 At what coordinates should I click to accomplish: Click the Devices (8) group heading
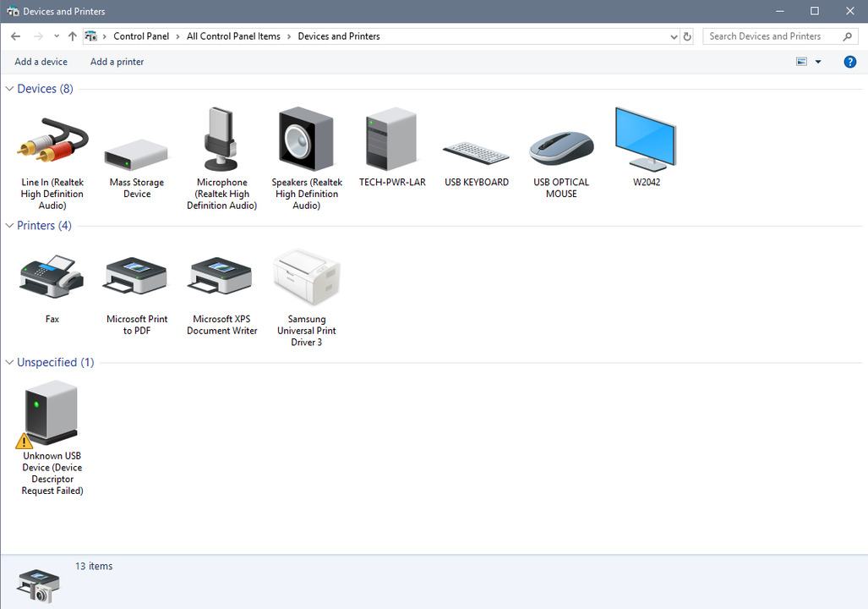tap(45, 89)
